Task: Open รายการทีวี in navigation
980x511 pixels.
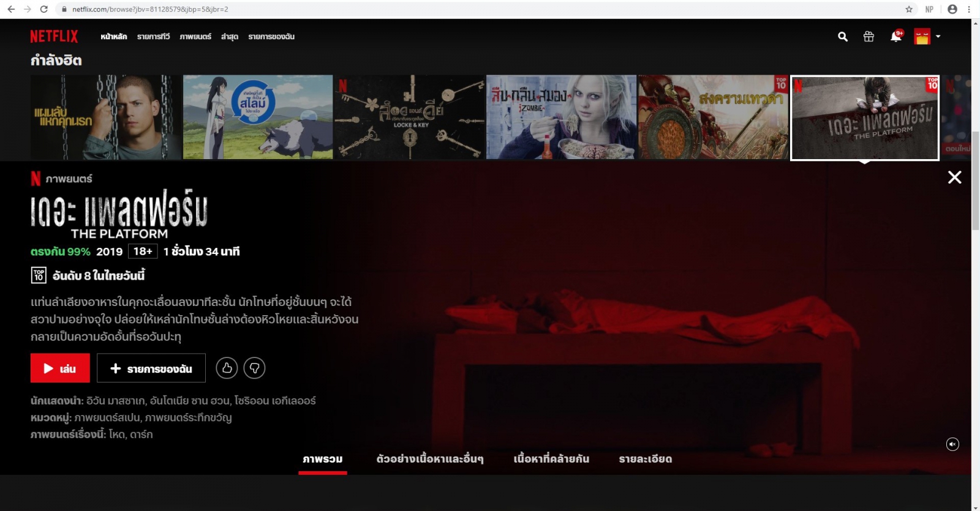Action: [154, 37]
